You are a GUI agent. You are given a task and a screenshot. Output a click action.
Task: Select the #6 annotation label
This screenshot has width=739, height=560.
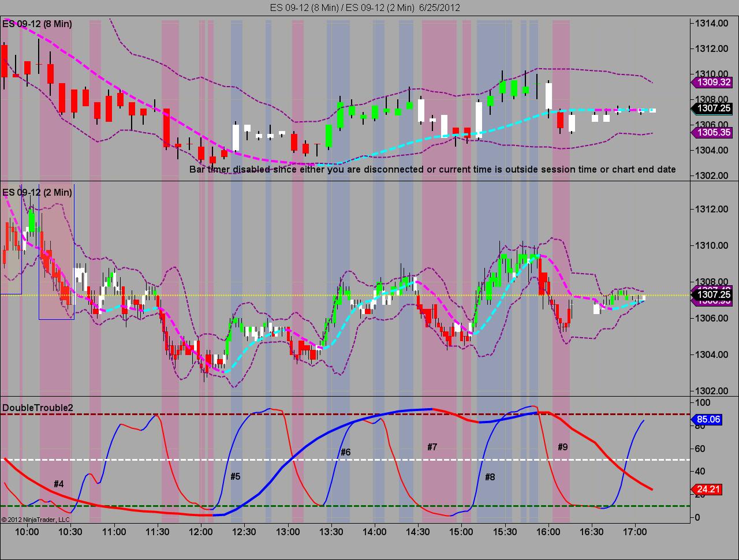click(x=345, y=452)
